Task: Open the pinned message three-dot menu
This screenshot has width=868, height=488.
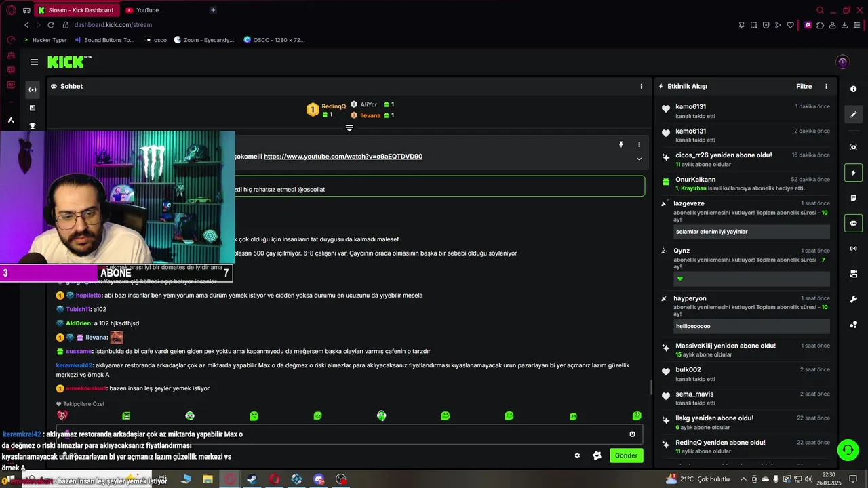Action: 639,144
